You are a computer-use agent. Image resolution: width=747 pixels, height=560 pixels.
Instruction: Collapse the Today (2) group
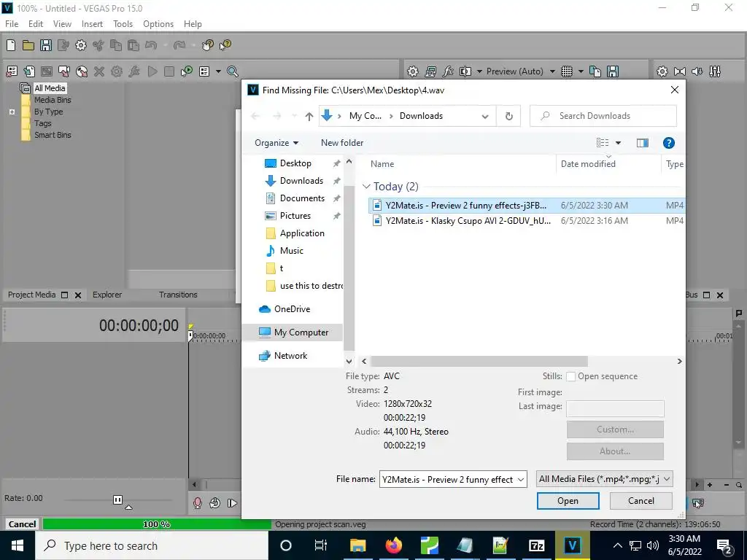pyautogui.click(x=366, y=187)
